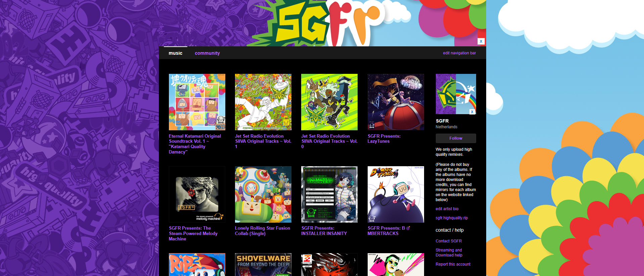Click the SGFR artist profile image

(456, 94)
